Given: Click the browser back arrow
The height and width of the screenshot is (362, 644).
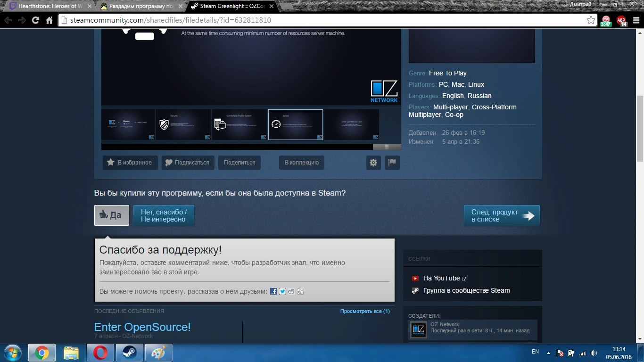Looking at the screenshot, I should (8, 20).
